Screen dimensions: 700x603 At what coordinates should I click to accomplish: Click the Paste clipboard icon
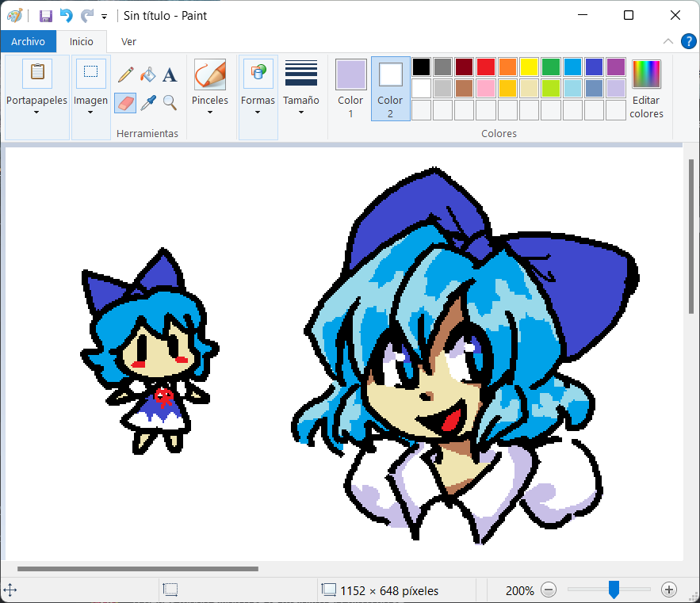click(37, 73)
